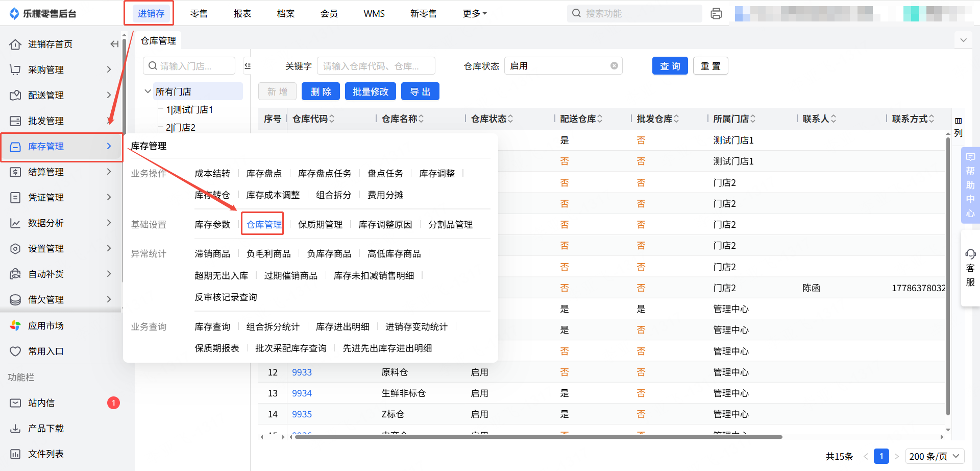Open the customer service headset icon
980x471 pixels.
tap(970, 254)
